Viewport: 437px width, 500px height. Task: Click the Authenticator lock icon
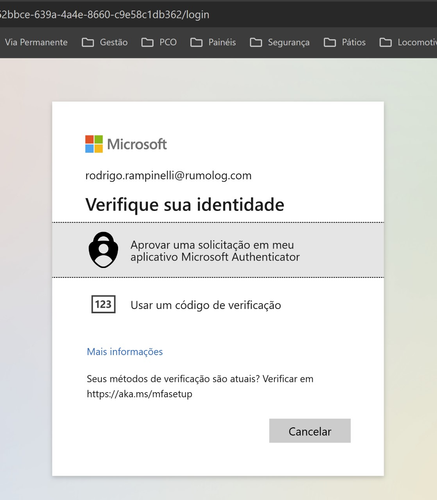tap(103, 250)
